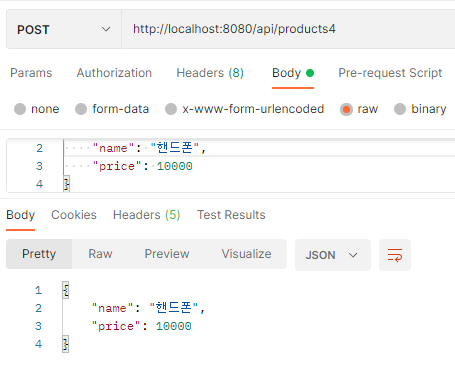Image resolution: width=455 pixels, height=365 pixels.
Task: Open the response Cookies tab
Action: click(x=74, y=215)
